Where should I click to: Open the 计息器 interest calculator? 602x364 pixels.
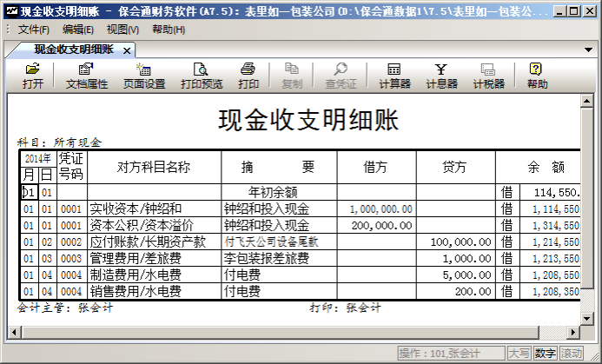pyautogui.click(x=441, y=76)
